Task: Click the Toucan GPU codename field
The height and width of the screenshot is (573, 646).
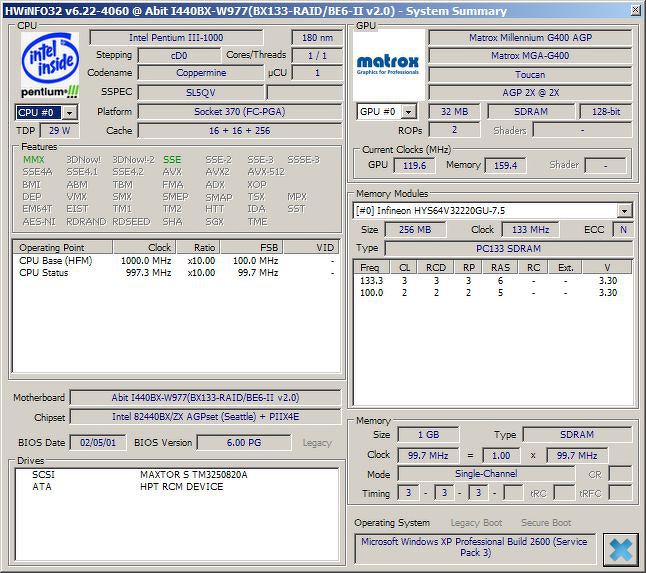Action: click(530, 75)
